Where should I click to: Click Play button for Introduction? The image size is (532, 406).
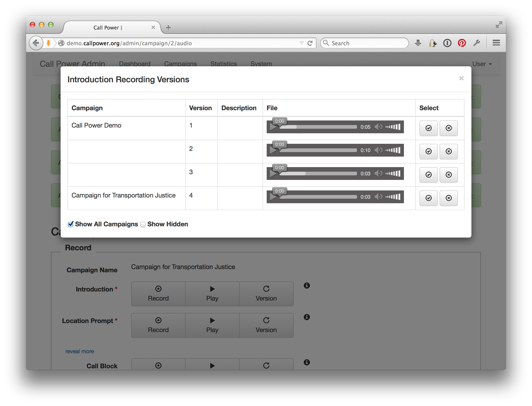pos(212,294)
